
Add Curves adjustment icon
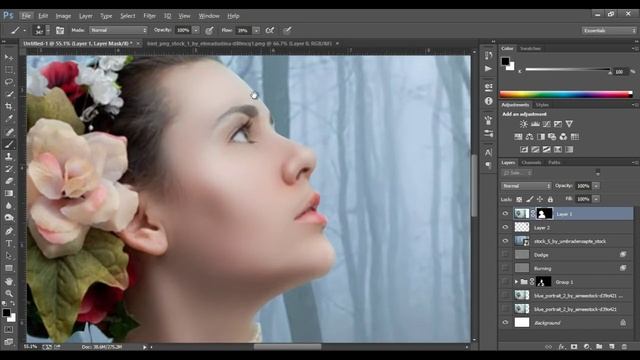(547, 124)
